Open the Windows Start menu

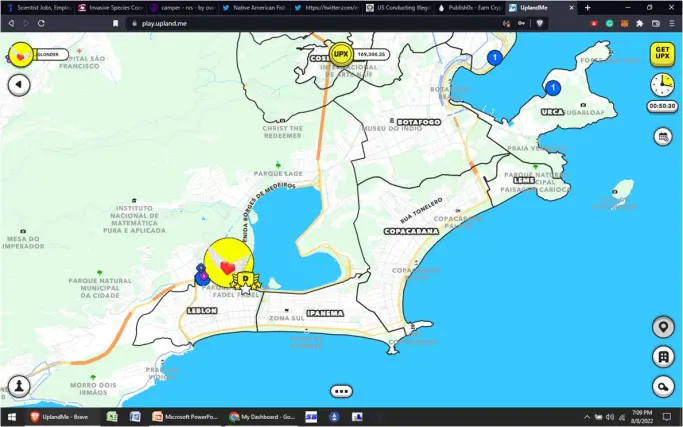click(12, 417)
